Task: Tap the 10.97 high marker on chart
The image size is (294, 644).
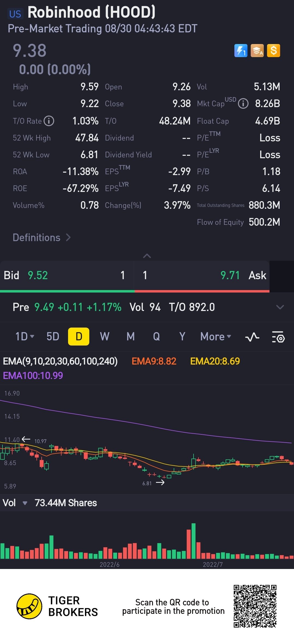Action: coord(40,441)
